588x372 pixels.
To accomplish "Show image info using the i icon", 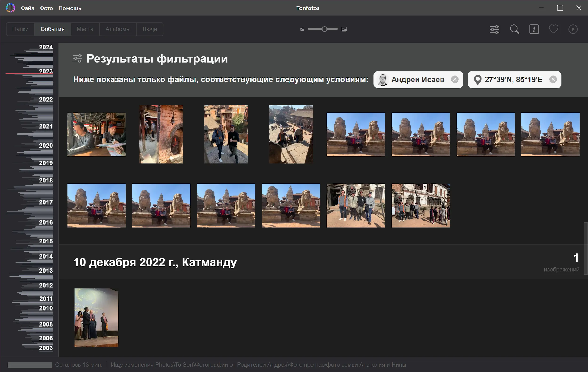I will 534,29.
